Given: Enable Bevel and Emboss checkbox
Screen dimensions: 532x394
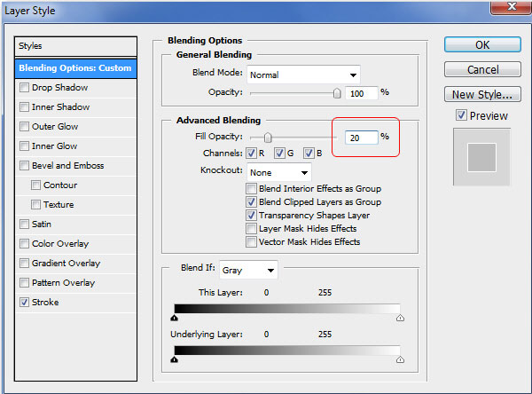Looking at the screenshot, I should click(24, 166).
